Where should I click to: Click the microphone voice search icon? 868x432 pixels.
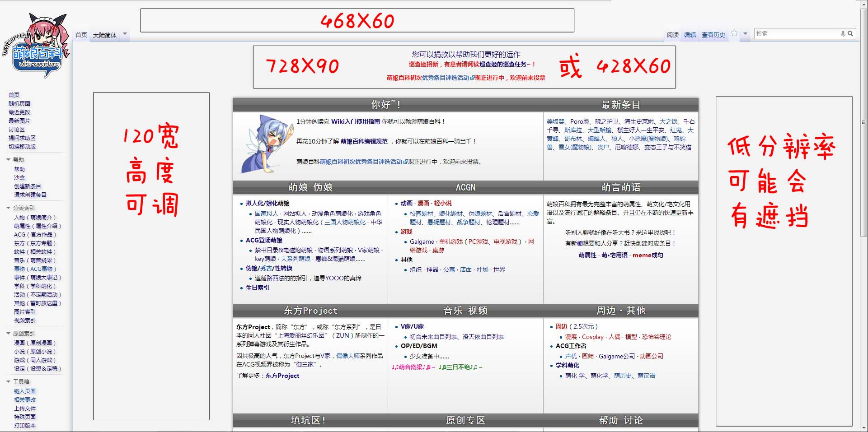point(843,34)
